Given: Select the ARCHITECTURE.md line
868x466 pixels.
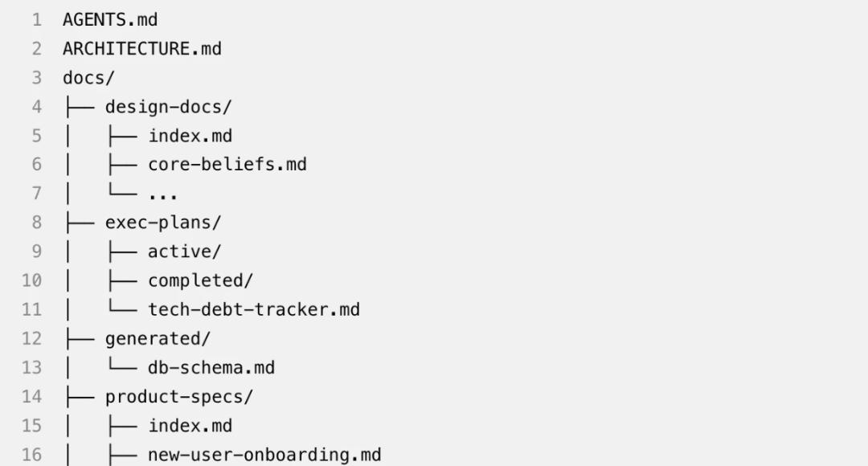Looking at the screenshot, I should tap(141, 49).
